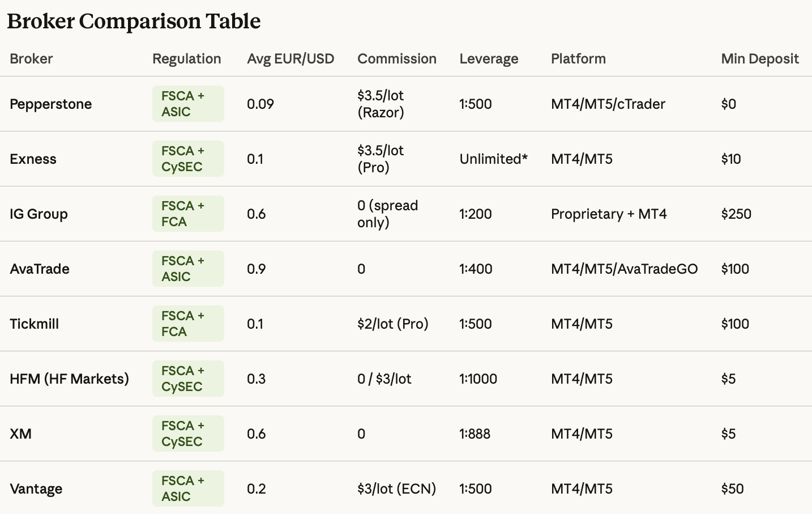The image size is (812, 514).
Task: Click the "$5" deposit in HFM row
Action: (728, 379)
